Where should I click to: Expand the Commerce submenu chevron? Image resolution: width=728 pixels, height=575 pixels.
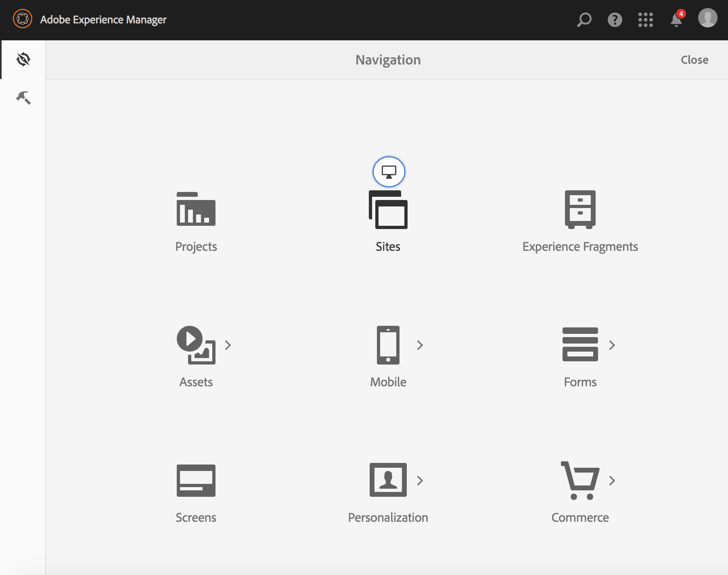point(612,480)
